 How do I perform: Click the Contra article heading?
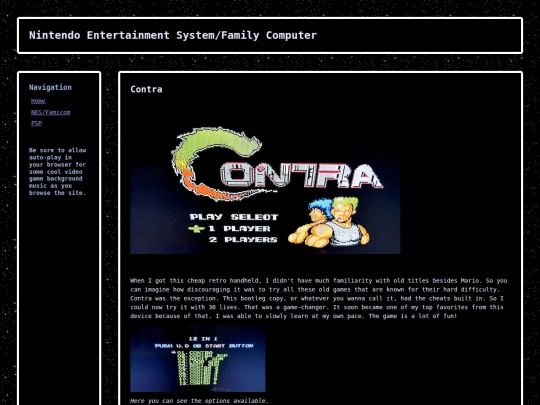click(x=146, y=89)
